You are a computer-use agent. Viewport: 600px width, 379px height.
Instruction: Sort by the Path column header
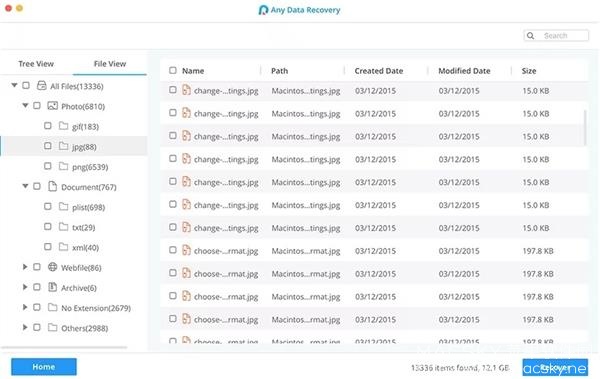(279, 71)
